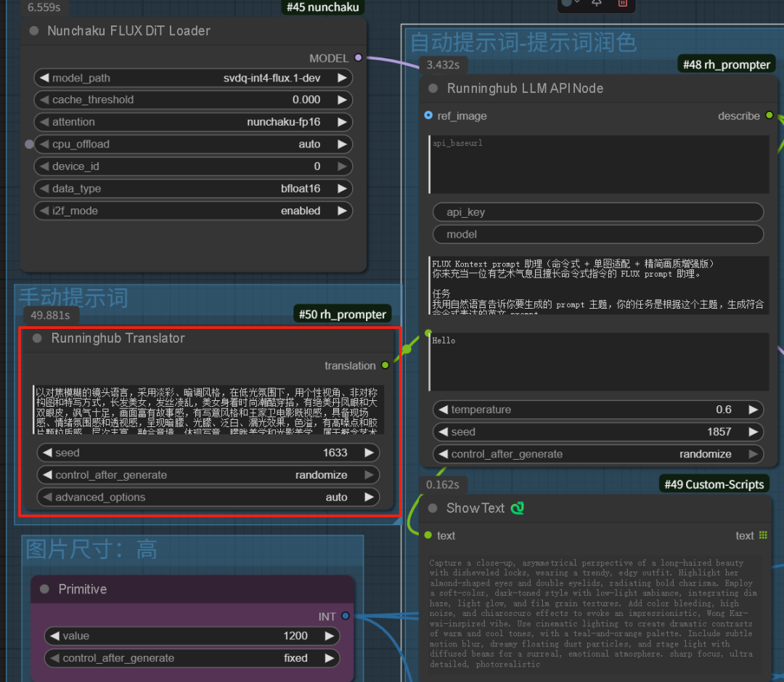Viewport: 784px width, 682px height.
Task: Collapse the Runninghub LLM API Node dot
Action: (x=433, y=89)
